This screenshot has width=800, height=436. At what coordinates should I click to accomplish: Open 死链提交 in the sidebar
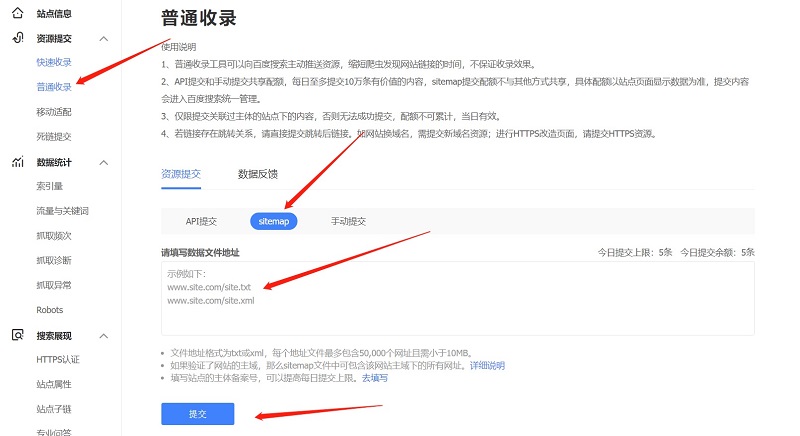pyautogui.click(x=54, y=136)
